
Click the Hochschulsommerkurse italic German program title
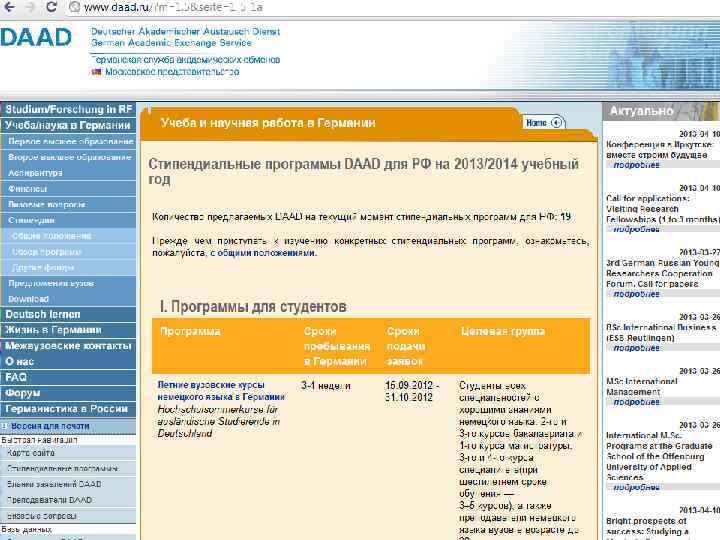[x=219, y=421]
